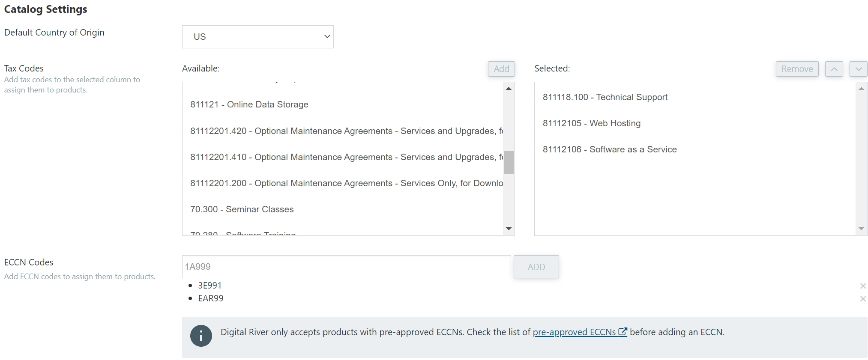Click the info icon in notice banner
Viewport: 868px width, 360px height.
tap(201, 336)
